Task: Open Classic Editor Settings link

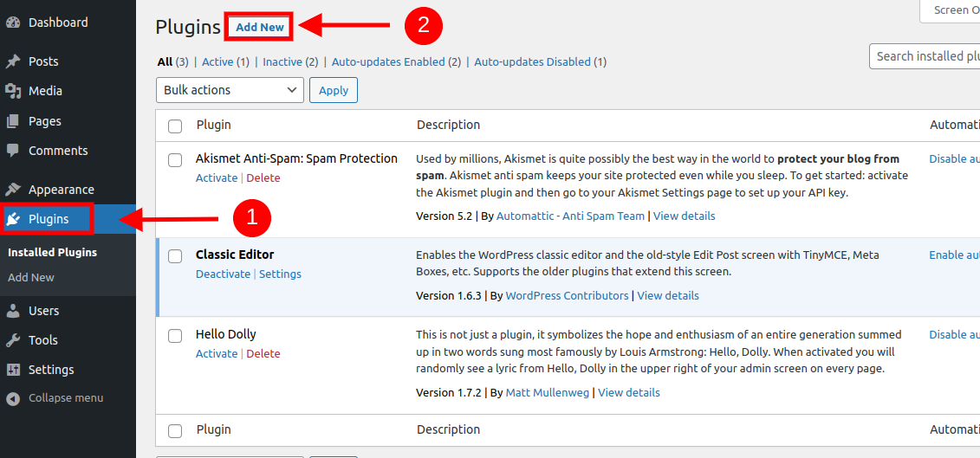Action: [280, 274]
